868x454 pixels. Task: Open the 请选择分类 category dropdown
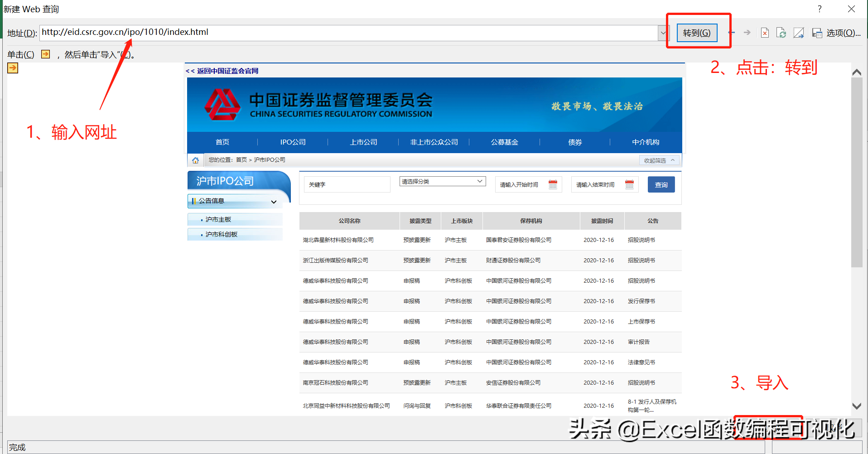click(443, 181)
